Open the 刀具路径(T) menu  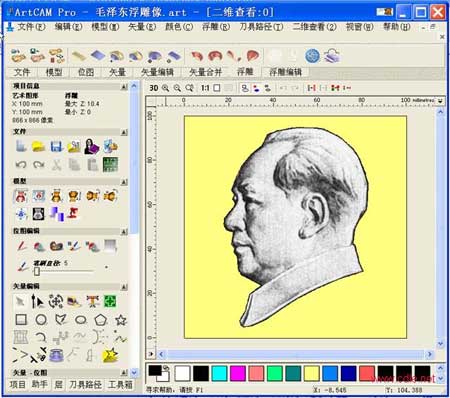click(261, 27)
